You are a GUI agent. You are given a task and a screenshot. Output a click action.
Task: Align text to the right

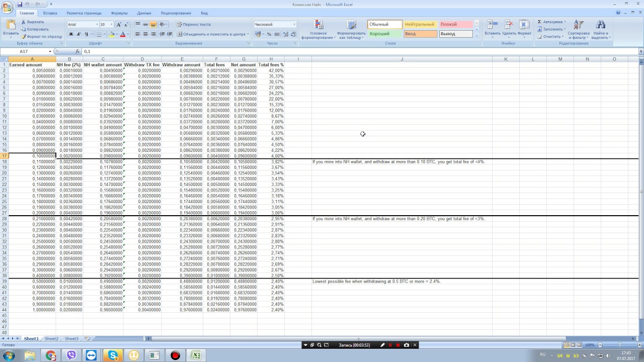pos(153,34)
